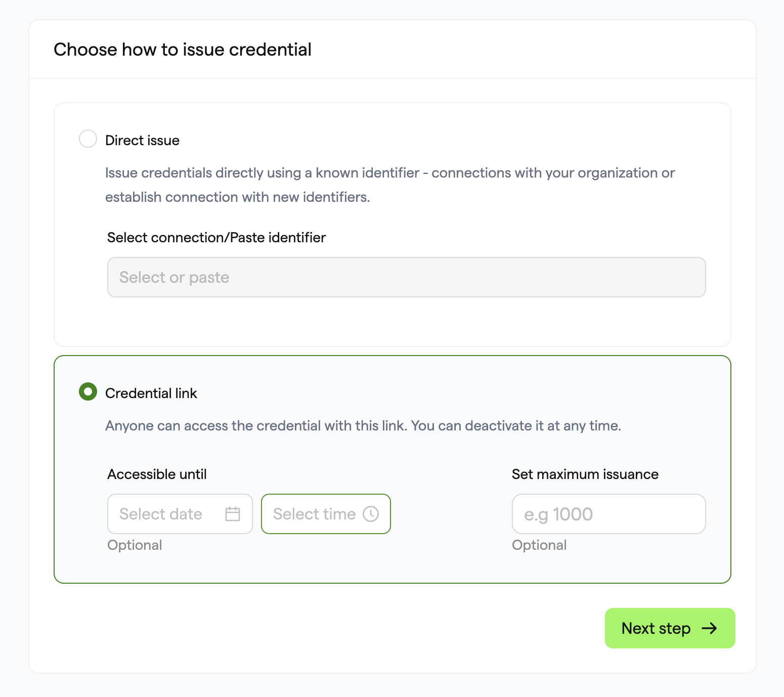Select the Direct issue radio button
This screenshot has height=697, width=784.
88,139
